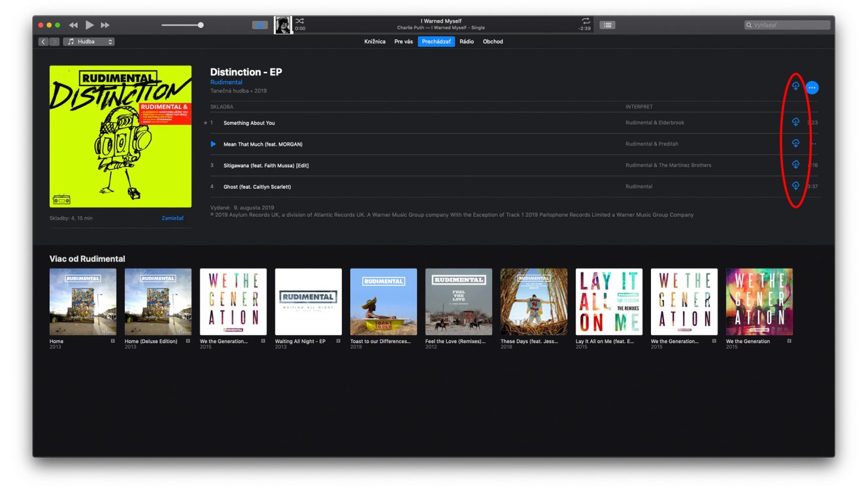
Task: Focus the Vyhľadať search field
Action: coord(788,25)
